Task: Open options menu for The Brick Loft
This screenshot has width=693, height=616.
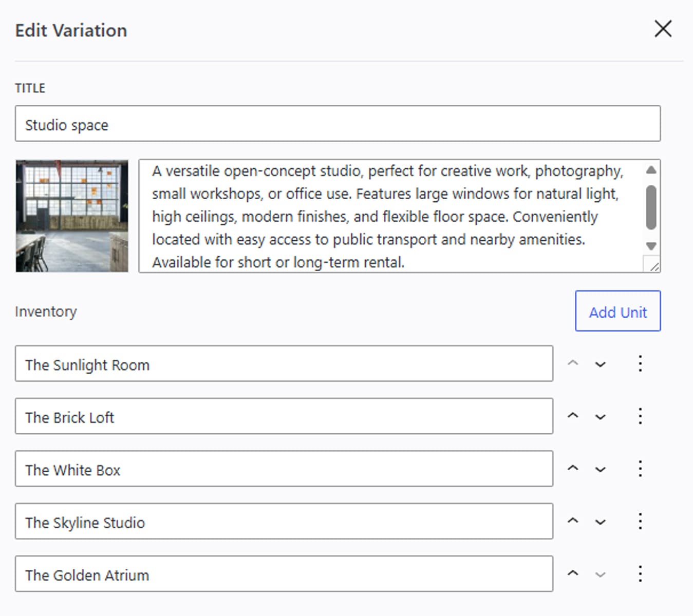Action: click(640, 416)
